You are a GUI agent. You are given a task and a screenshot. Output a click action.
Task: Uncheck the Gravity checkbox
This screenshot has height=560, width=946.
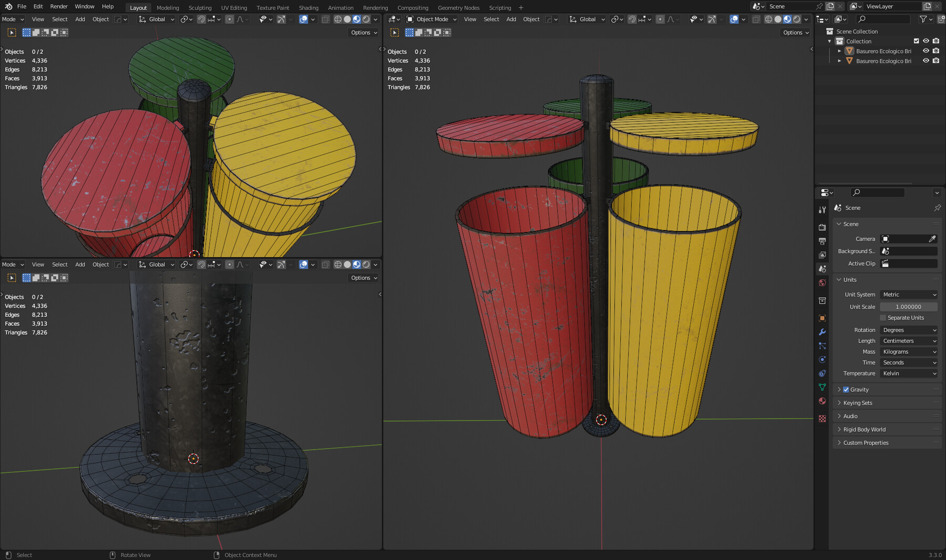pos(846,389)
